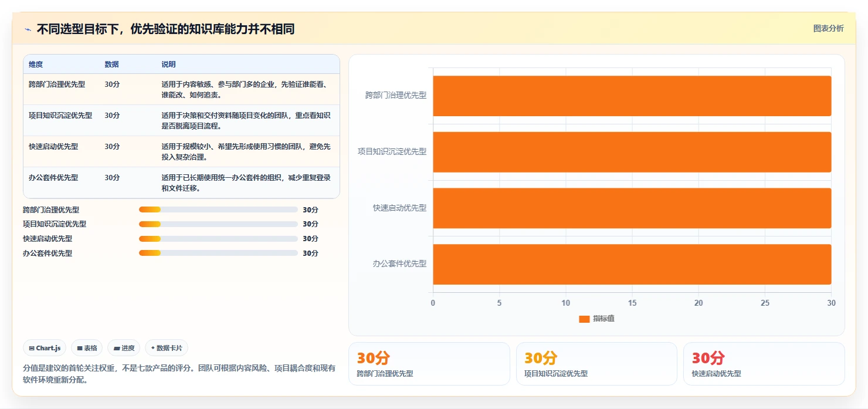Click the 数据 column header
The width and height of the screenshot is (868, 409).
point(112,65)
